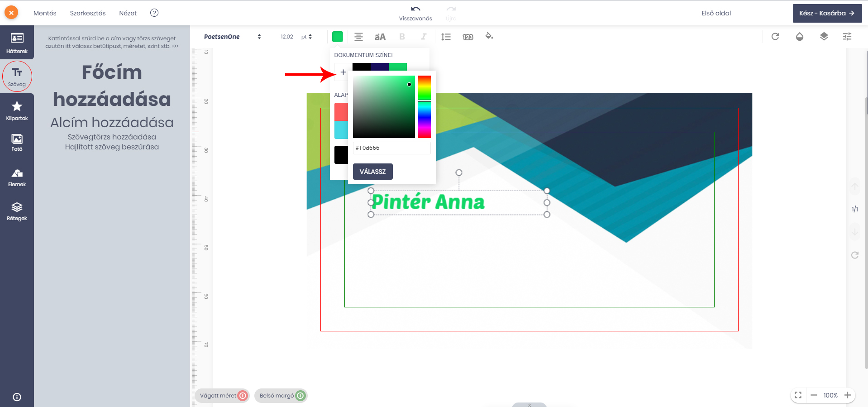Open the pt unit dropdown
868x407 pixels.
click(x=306, y=37)
